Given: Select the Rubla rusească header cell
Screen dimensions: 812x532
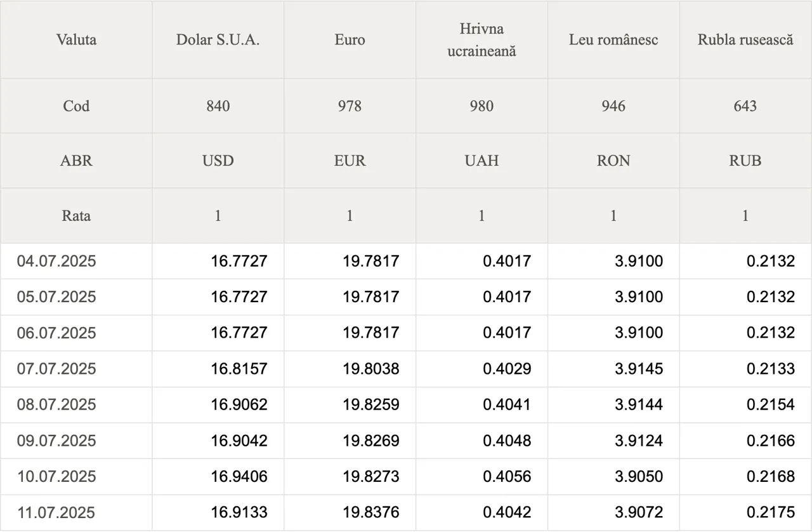Looking at the screenshot, I should 745,40.
